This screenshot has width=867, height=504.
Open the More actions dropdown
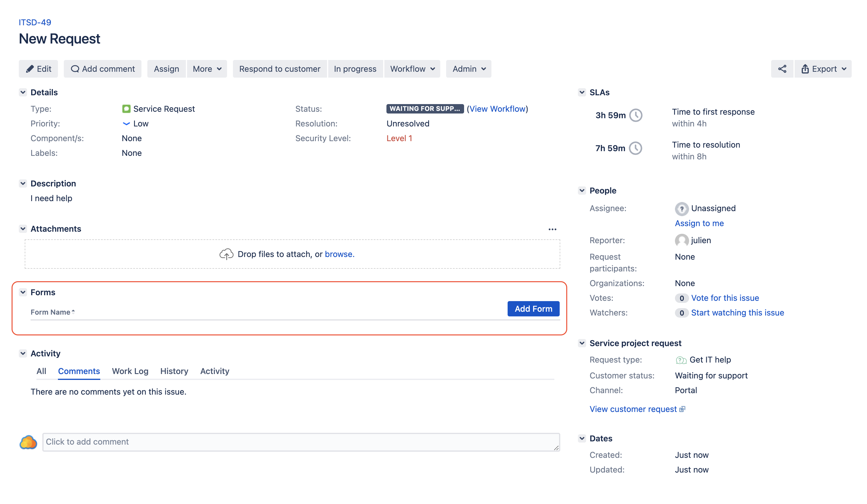(207, 69)
